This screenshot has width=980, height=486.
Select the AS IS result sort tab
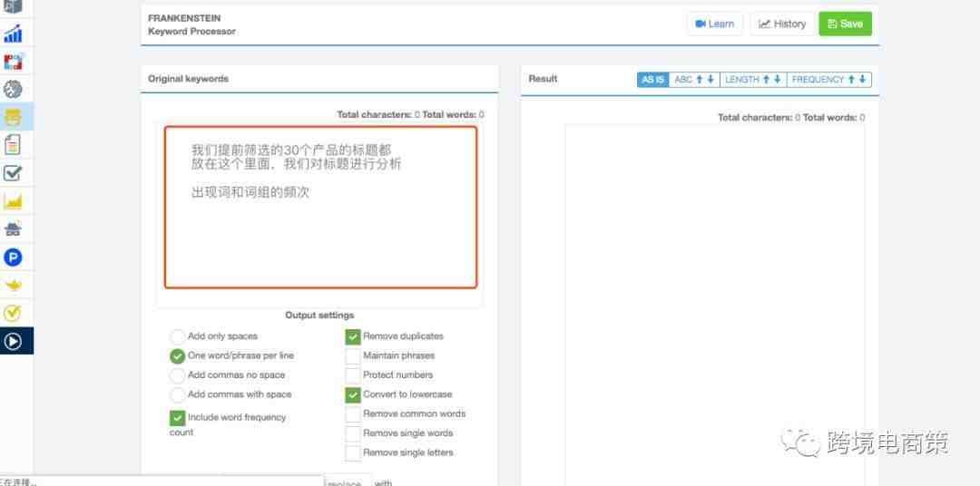(x=652, y=79)
